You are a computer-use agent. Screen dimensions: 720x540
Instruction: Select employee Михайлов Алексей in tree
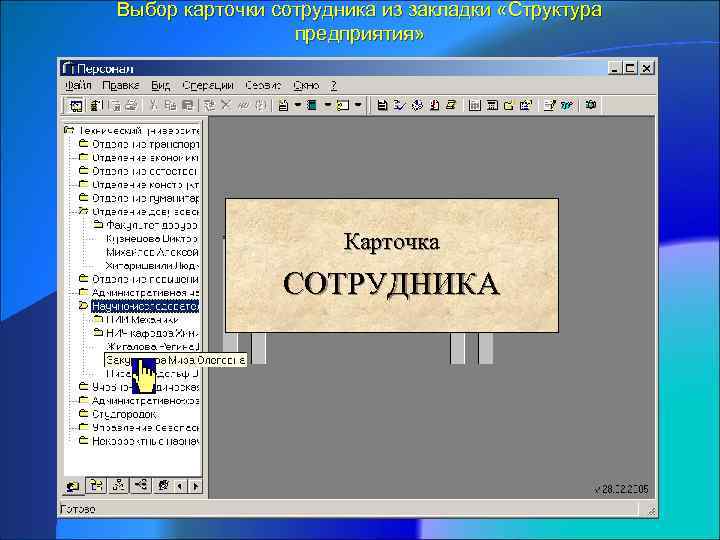pos(152,252)
